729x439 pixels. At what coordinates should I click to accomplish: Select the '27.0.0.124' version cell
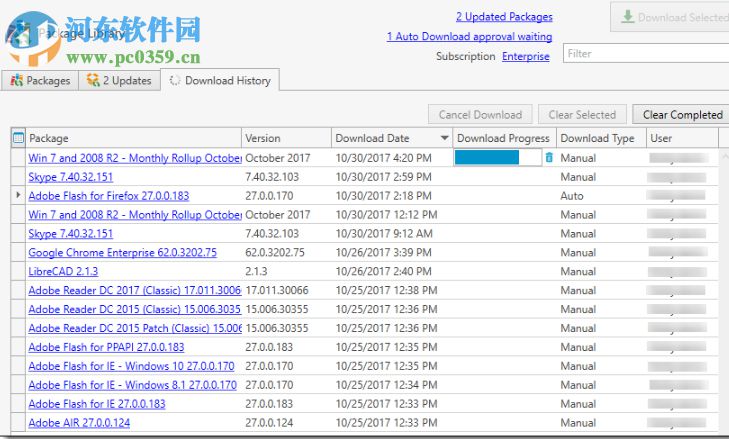click(286, 423)
